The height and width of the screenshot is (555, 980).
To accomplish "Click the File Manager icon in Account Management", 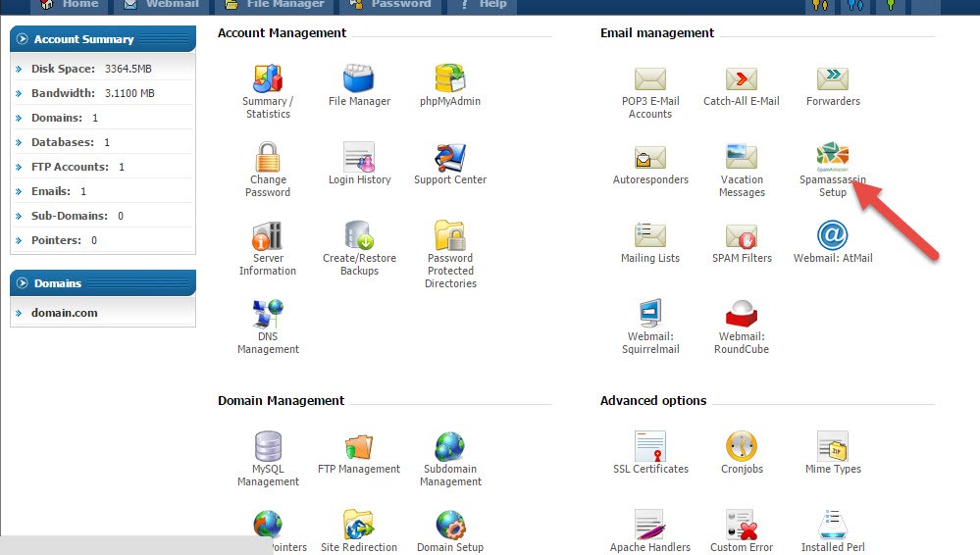I will (x=359, y=78).
